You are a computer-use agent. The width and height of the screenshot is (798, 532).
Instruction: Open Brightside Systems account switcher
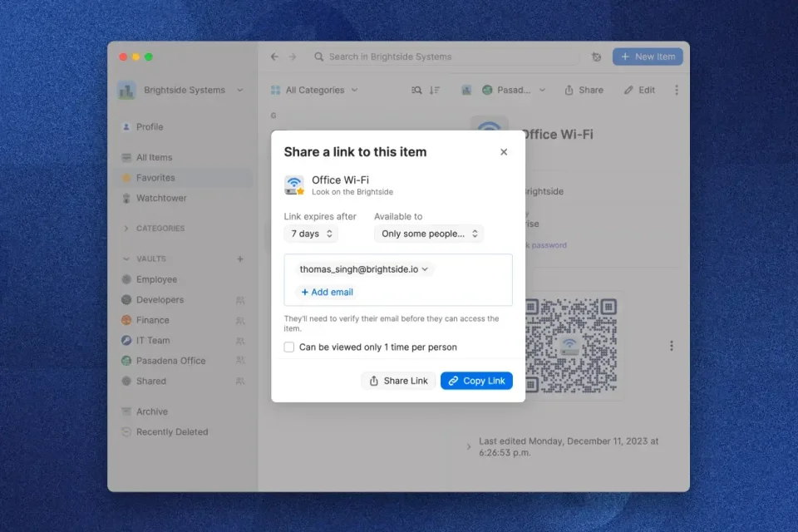click(180, 90)
